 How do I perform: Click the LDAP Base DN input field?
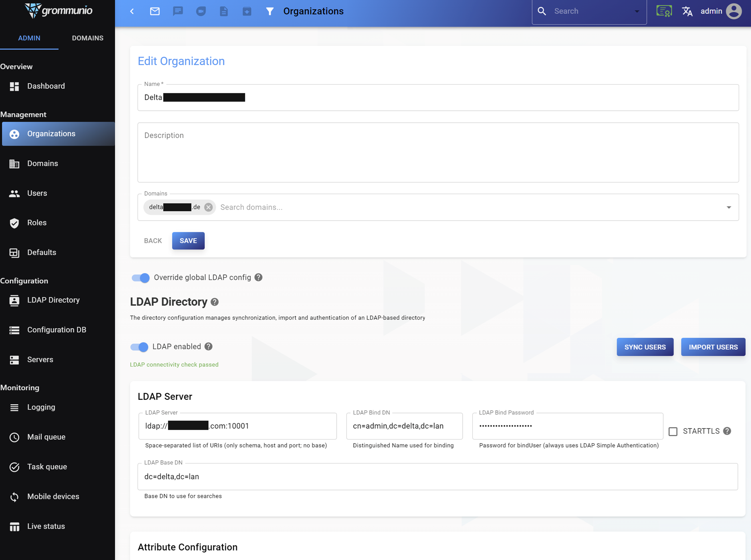point(438,477)
